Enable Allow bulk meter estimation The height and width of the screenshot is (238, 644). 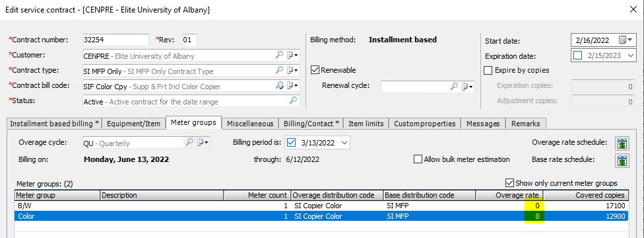tap(418, 159)
